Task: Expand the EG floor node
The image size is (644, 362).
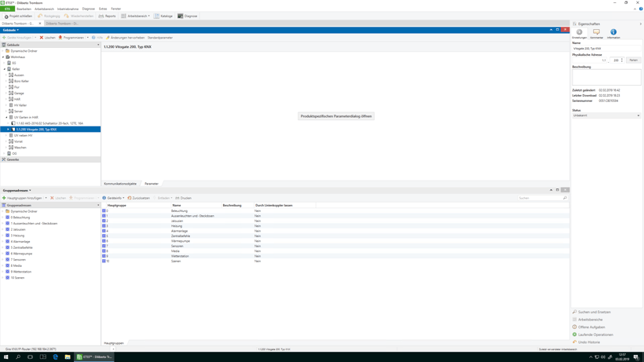Action: [5, 63]
